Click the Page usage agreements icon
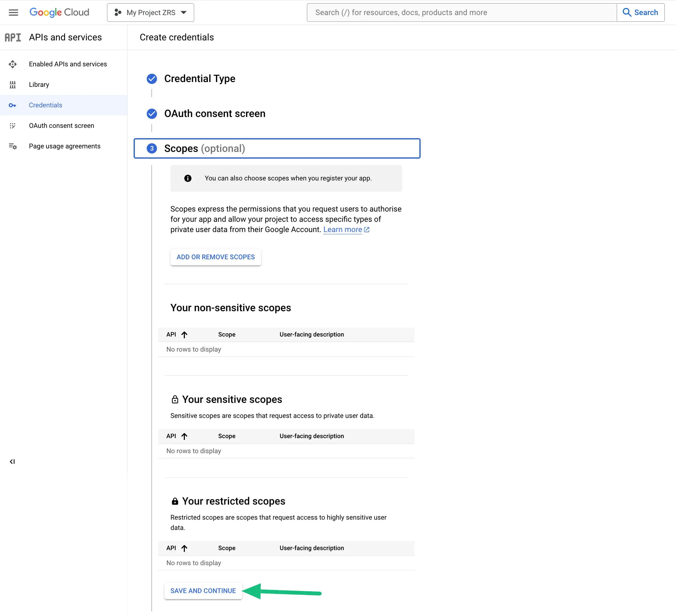The width and height of the screenshot is (676, 616). [12, 146]
